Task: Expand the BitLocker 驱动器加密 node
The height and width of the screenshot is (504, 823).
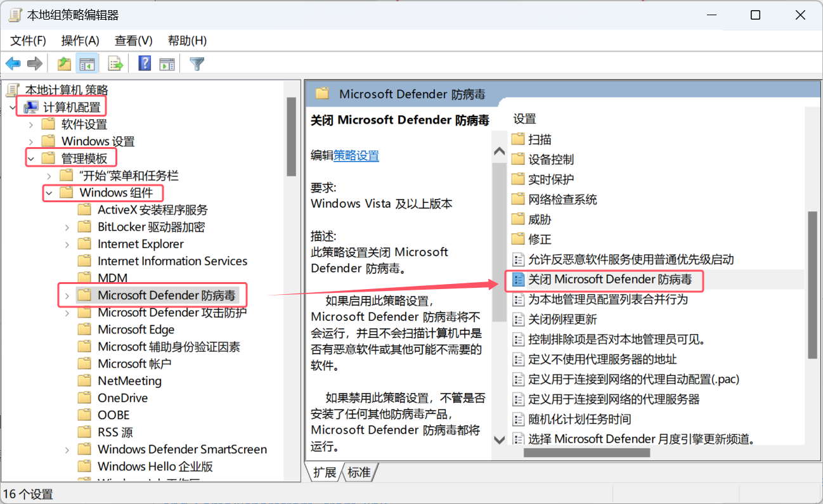Action: [67, 227]
